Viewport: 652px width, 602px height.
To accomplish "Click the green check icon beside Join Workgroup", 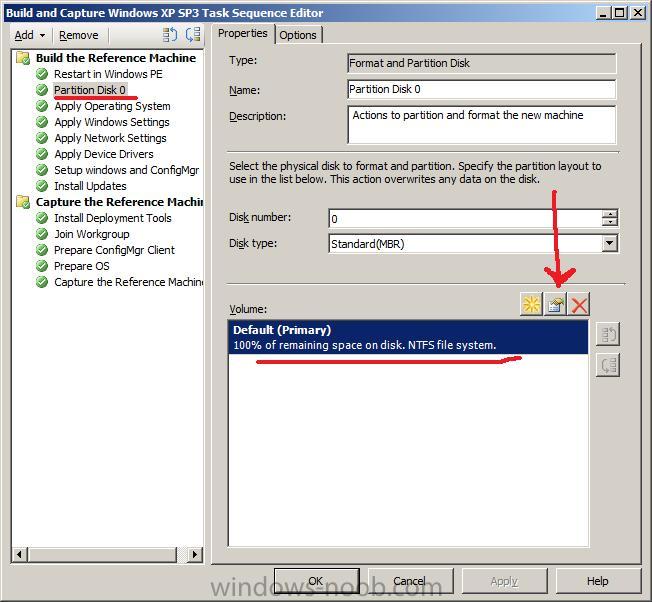I will 42,234.
